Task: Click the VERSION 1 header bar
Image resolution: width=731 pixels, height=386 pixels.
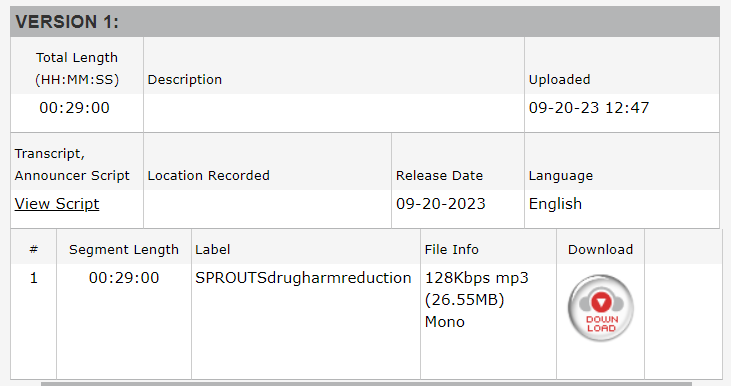Action: [365, 21]
